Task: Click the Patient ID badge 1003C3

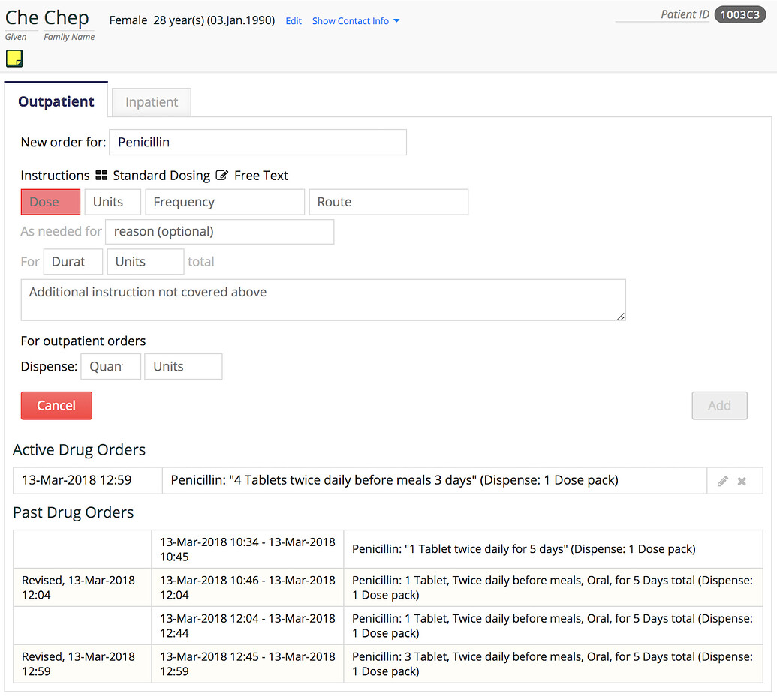Action: (x=740, y=14)
